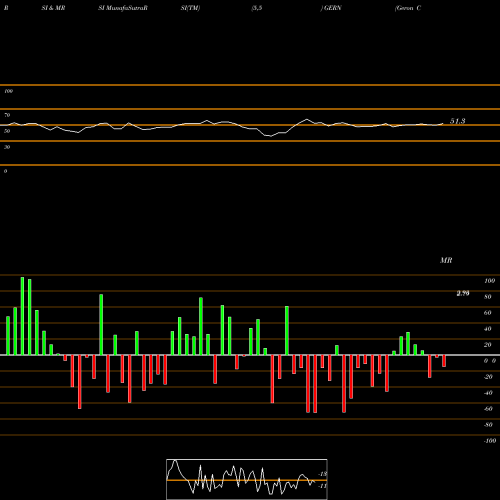Click the '70' level label on RSI panel
500x500 pixels.
coord(7,115)
